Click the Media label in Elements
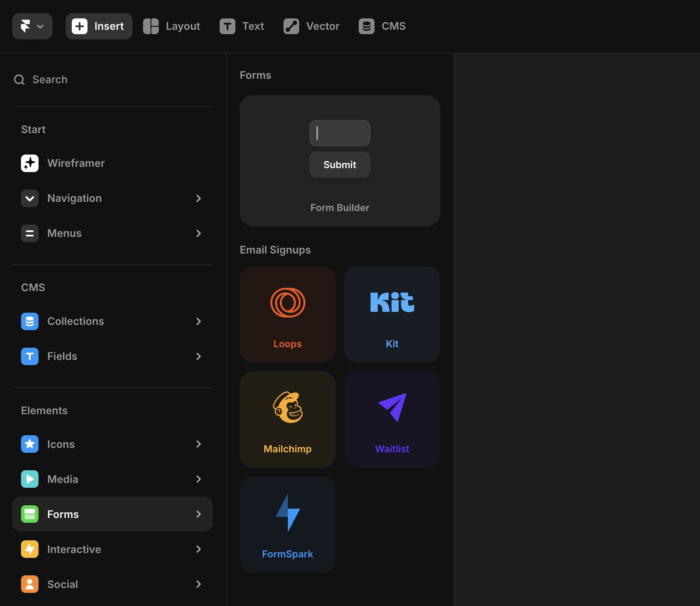The image size is (700, 606). (x=63, y=479)
